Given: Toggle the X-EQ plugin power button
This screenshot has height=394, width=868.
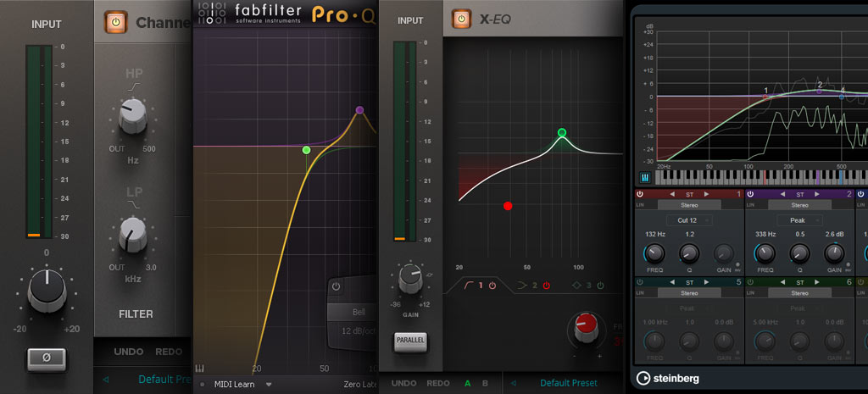Looking at the screenshot, I should pos(461,19).
